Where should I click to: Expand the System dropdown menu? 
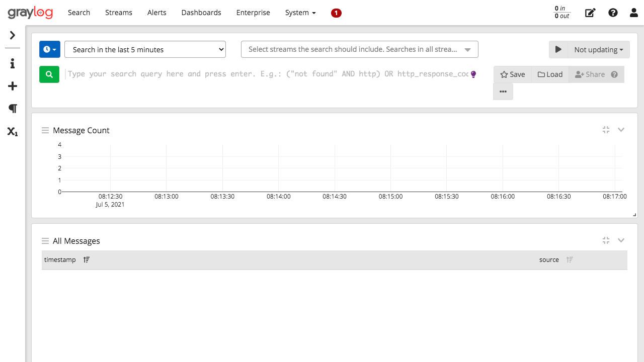pos(300,13)
